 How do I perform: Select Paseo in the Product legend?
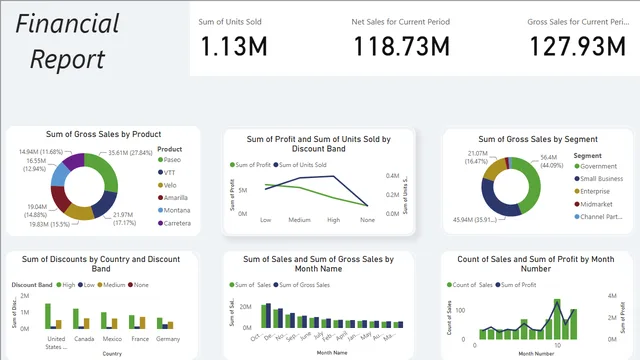[x=169, y=160]
